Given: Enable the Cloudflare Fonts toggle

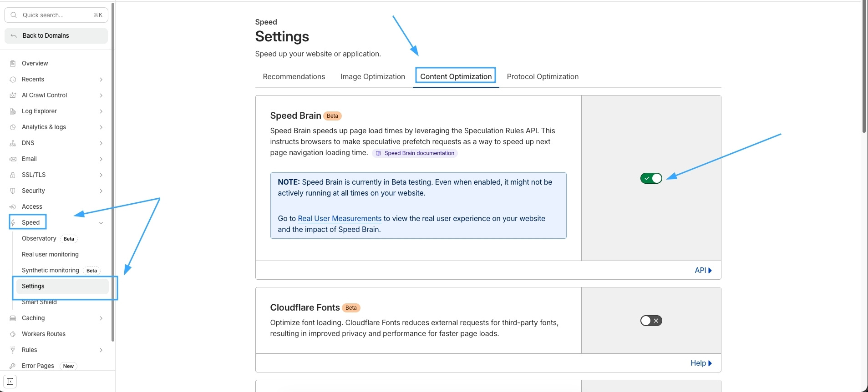Looking at the screenshot, I should 651,321.
